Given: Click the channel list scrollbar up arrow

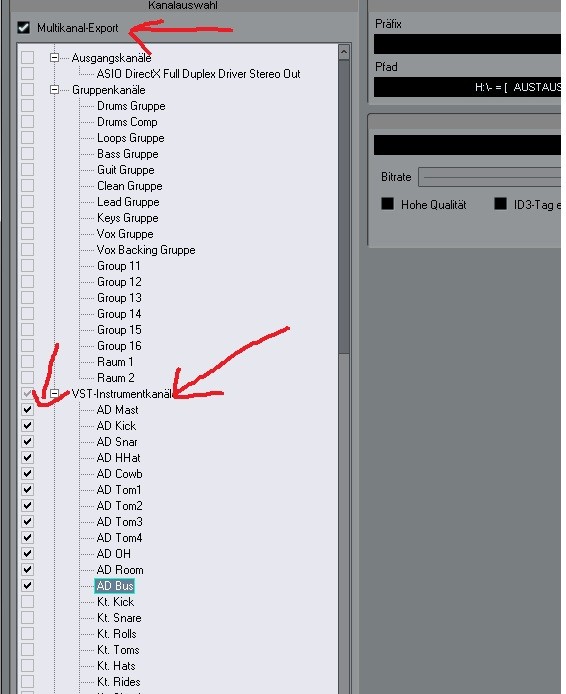Looking at the screenshot, I should (x=344, y=52).
